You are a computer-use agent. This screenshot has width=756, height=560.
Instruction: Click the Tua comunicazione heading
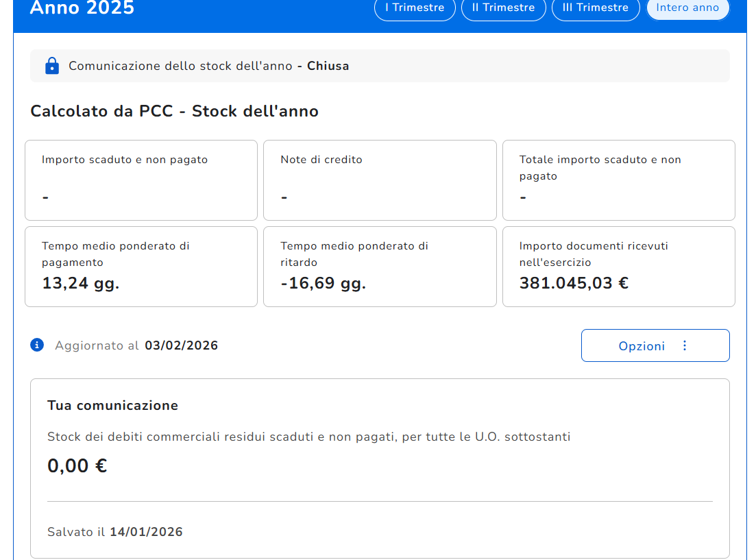[x=112, y=405]
